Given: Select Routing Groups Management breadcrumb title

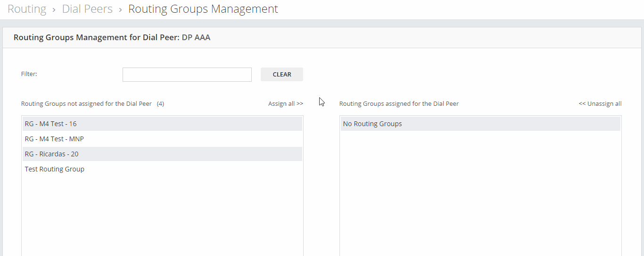Looking at the screenshot, I should point(203,9).
